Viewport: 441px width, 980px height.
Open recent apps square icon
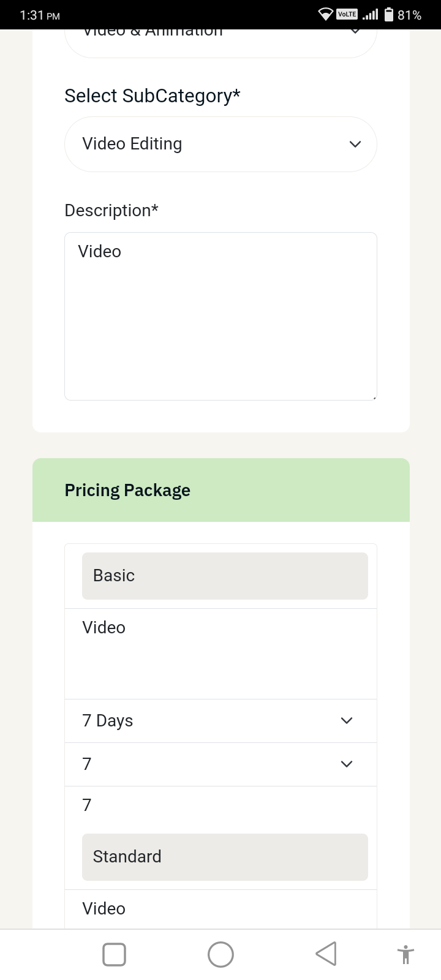pos(115,954)
